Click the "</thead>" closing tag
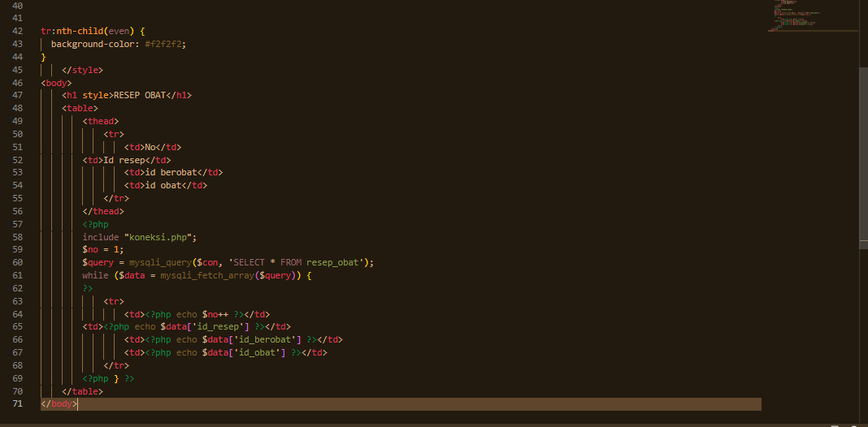The image size is (868, 427). point(103,211)
